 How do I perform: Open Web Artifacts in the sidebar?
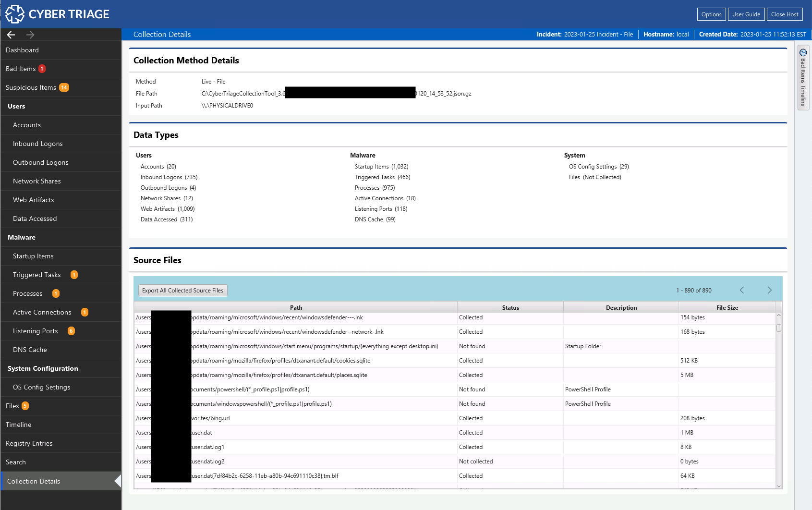61,200
